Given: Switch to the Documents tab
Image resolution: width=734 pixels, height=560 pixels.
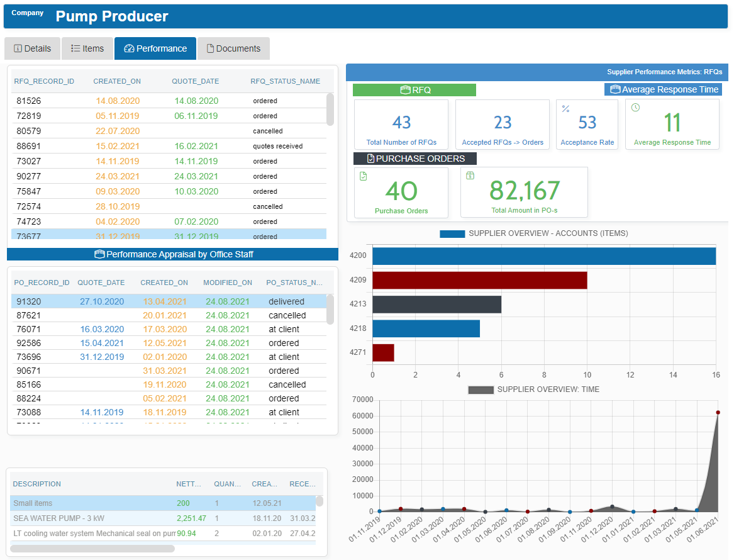Looking at the screenshot, I should pos(233,48).
